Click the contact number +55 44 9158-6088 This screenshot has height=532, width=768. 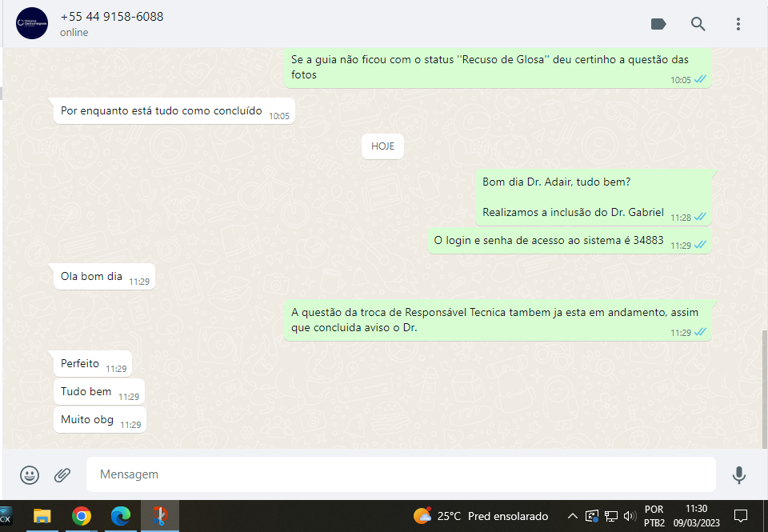[112, 17]
